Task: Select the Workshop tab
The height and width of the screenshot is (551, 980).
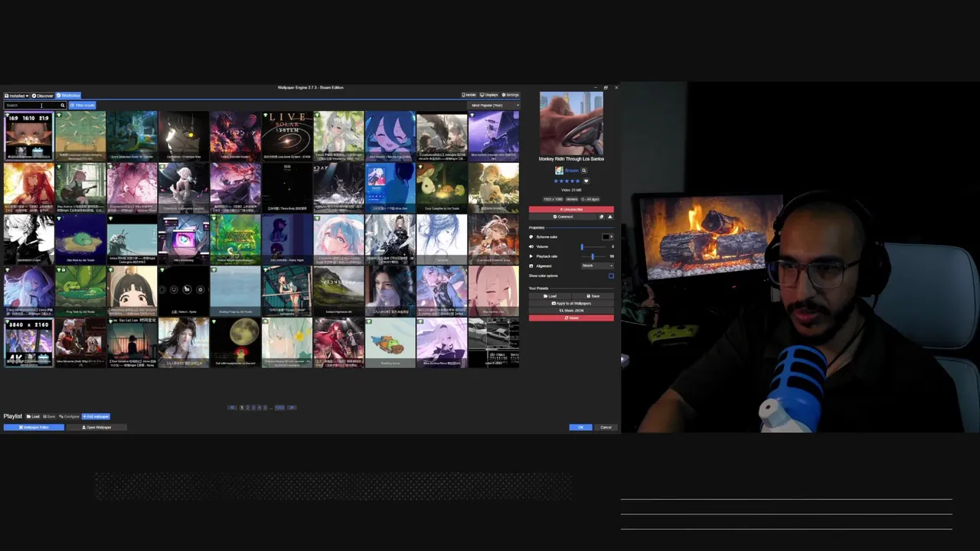Action: tap(68, 96)
